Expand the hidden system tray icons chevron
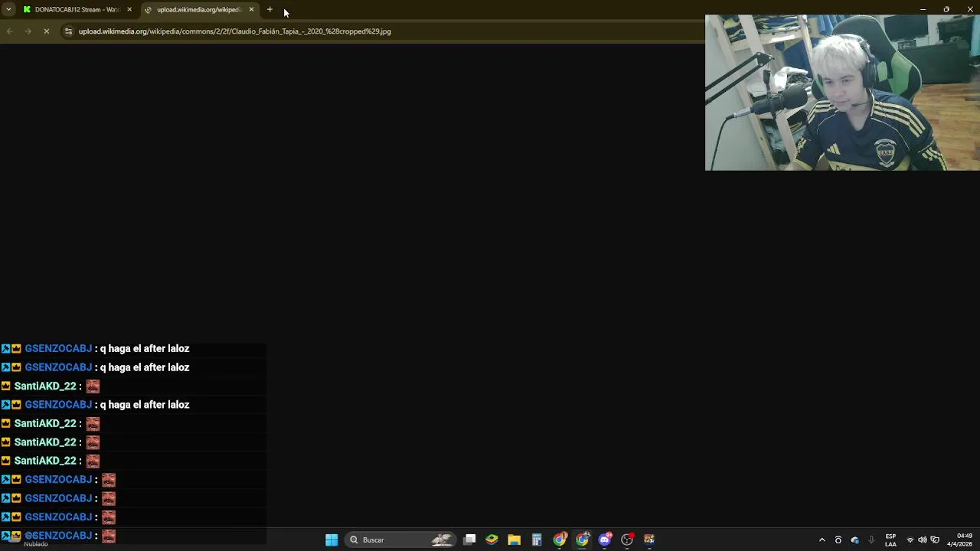Image resolution: width=980 pixels, height=551 pixels. click(x=822, y=540)
